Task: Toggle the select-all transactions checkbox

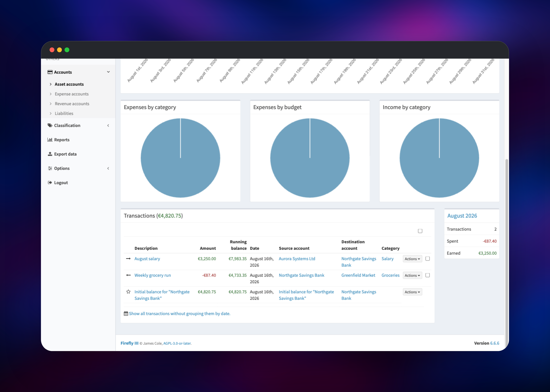Action: point(420,231)
